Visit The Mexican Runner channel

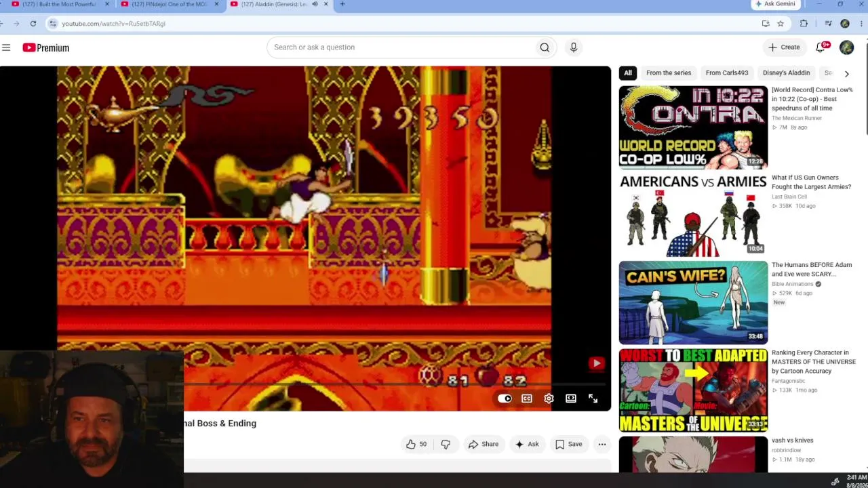[x=797, y=118]
